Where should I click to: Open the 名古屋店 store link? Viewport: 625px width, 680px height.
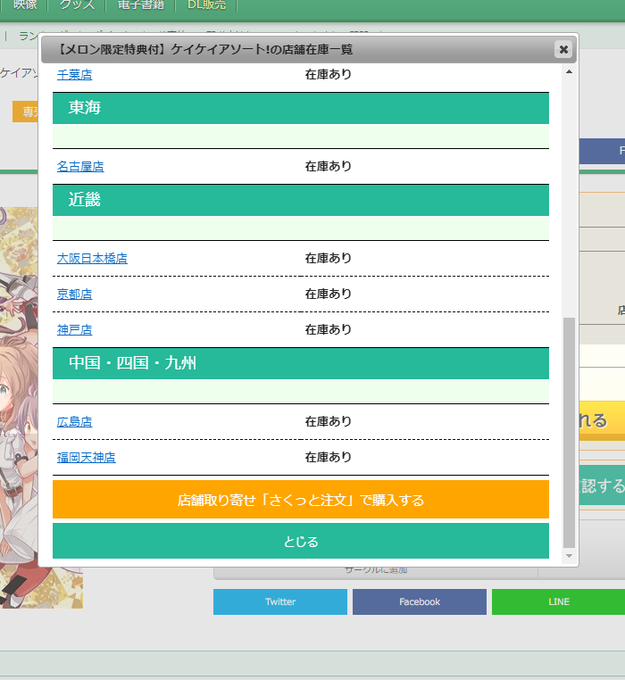(x=80, y=166)
